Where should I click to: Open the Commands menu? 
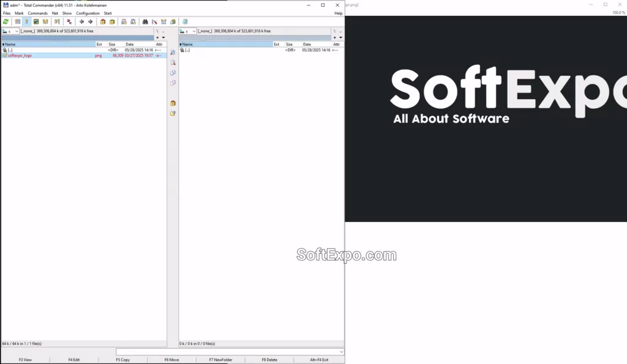pyautogui.click(x=37, y=13)
